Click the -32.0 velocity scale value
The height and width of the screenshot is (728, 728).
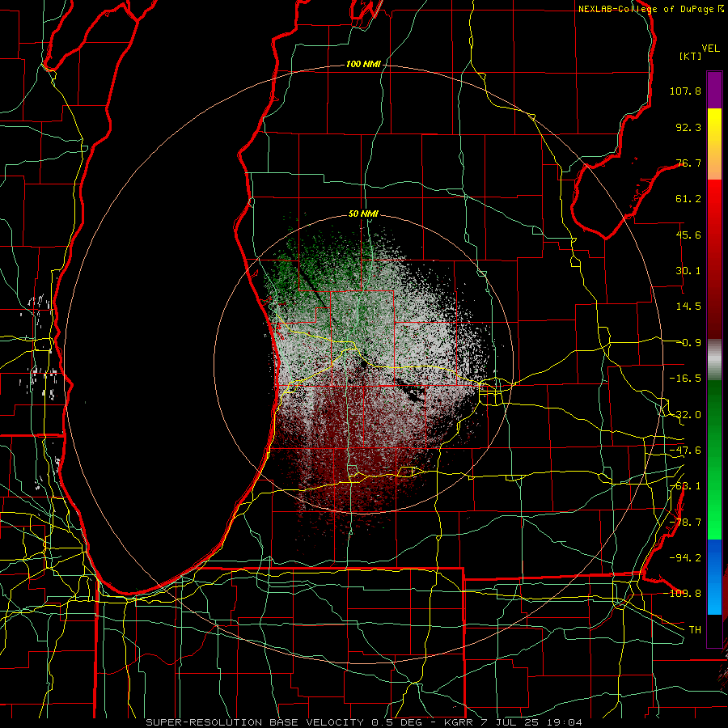point(685,415)
